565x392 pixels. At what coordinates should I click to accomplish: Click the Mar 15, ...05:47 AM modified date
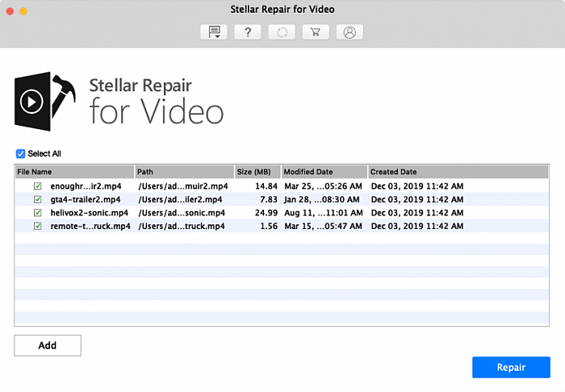point(323,226)
